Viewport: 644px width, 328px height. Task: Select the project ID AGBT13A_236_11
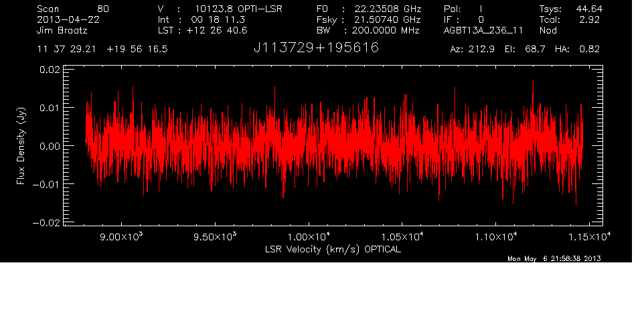tap(483, 31)
